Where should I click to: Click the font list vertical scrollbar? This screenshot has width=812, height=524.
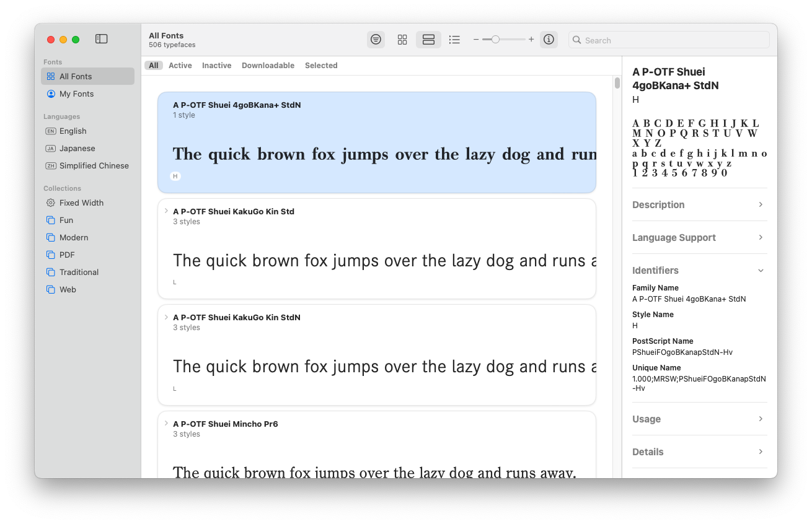click(x=617, y=83)
